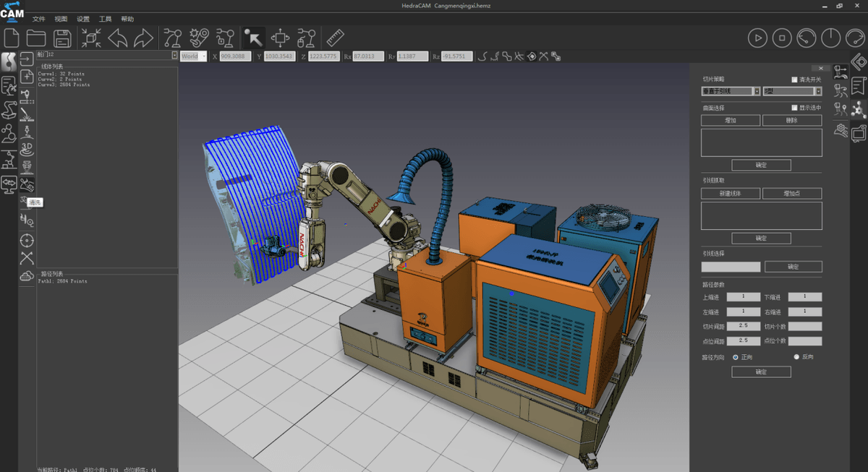Image resolution: width=868 pixels, height=472 pixels.
Task: Click the laser welding process icon
Action: pyautogui.click(x=27, y=113)
